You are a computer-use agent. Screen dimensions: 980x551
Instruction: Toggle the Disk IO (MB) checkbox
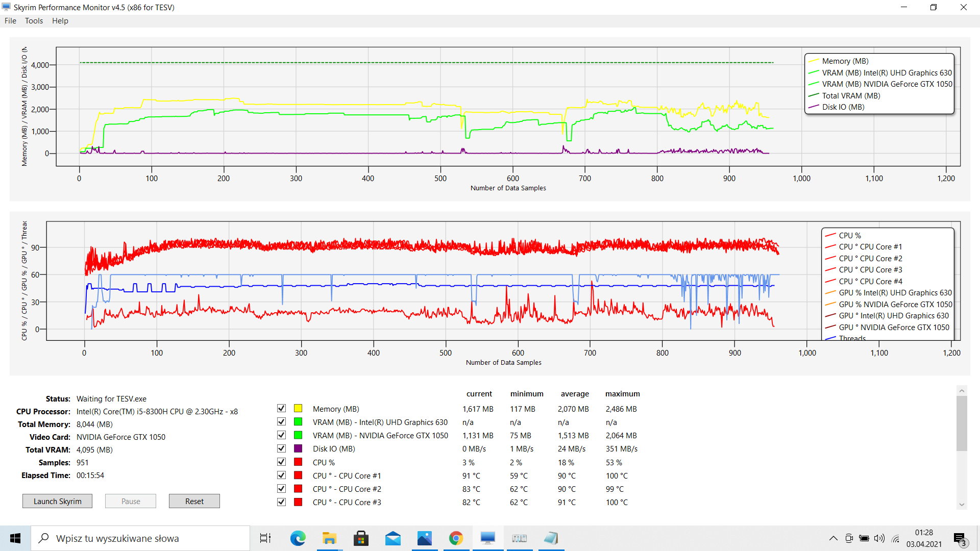click(281, 448)
